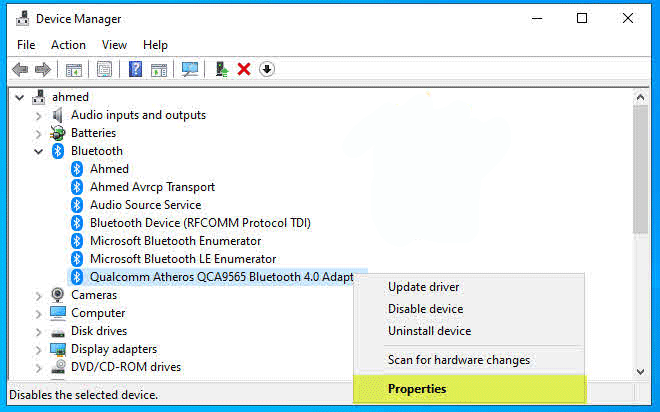The height and width of the screenshot is (412, 660).
Task: Open the Action menu
Action: [x=68, y=45]
